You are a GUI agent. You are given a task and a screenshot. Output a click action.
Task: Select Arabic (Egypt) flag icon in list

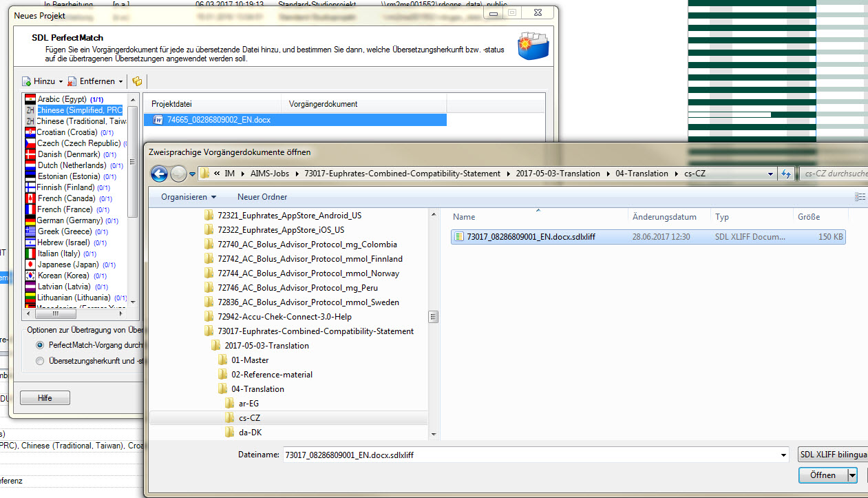point(30,99)
